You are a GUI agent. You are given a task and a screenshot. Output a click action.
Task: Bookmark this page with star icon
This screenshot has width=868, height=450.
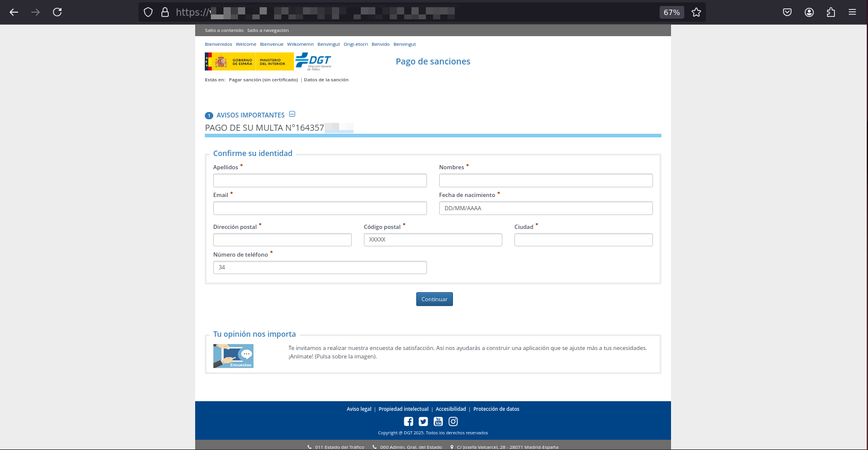click(696, 12)
